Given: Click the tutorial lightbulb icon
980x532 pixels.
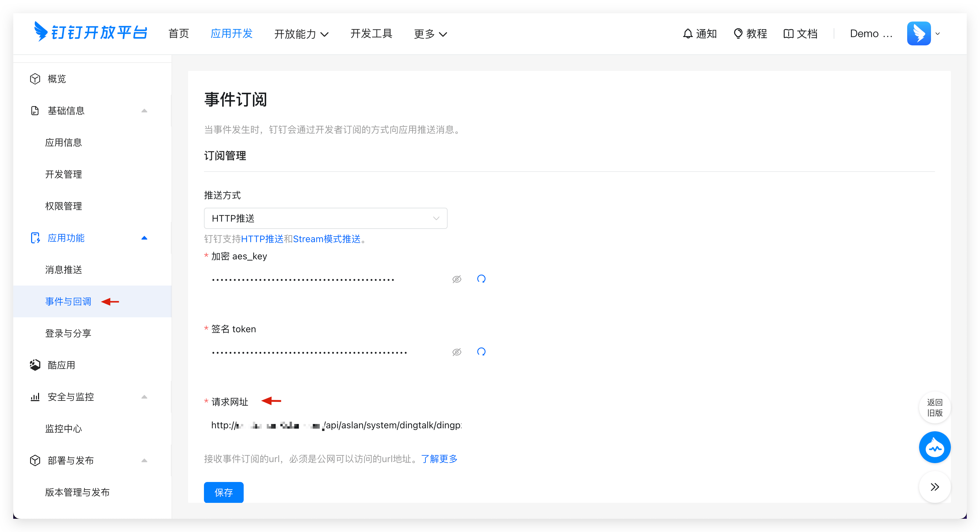Looking at the screenshot, I should tap(738, 34).
